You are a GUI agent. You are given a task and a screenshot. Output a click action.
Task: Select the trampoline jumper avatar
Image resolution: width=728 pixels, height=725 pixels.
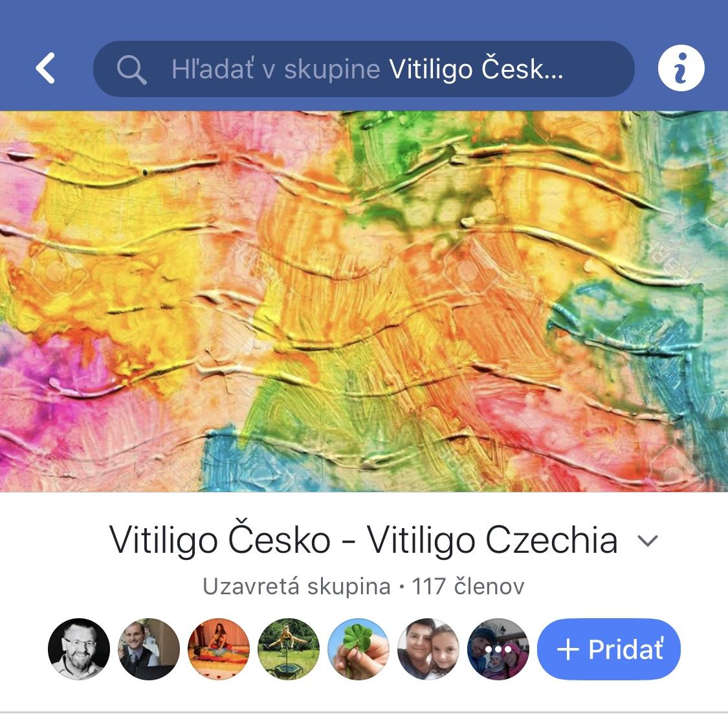(289, 649)
